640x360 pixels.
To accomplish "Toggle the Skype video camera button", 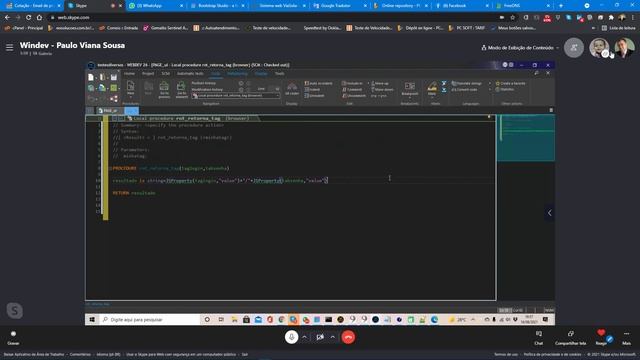I will pyautogui.click(x=320, y=337).
